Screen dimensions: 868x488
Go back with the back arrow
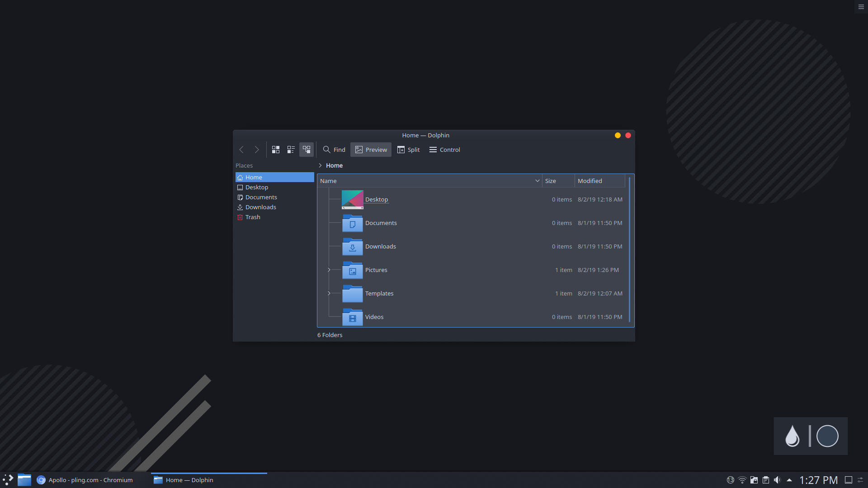click(x=241, y=150)
